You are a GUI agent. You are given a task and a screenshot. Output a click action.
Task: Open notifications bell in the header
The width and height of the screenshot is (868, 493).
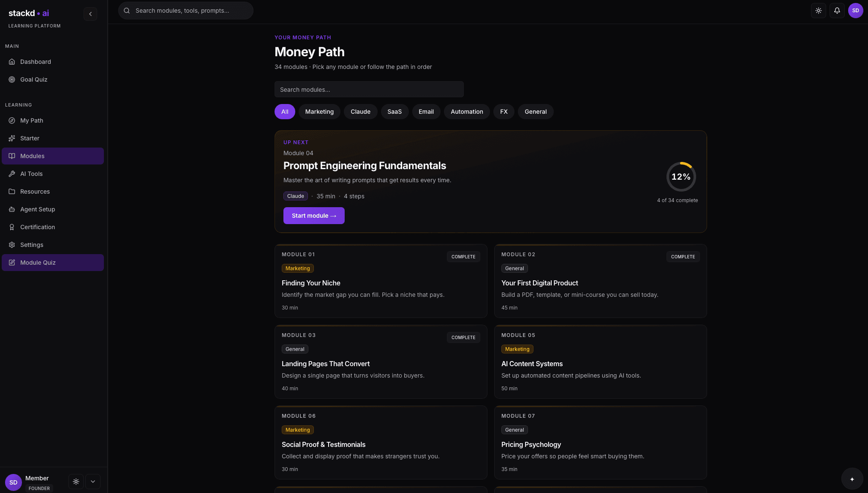coord(837,11)
